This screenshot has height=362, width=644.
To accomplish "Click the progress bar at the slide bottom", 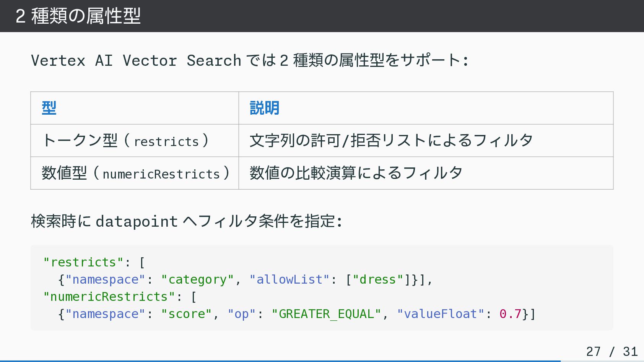I will [280, 360].
